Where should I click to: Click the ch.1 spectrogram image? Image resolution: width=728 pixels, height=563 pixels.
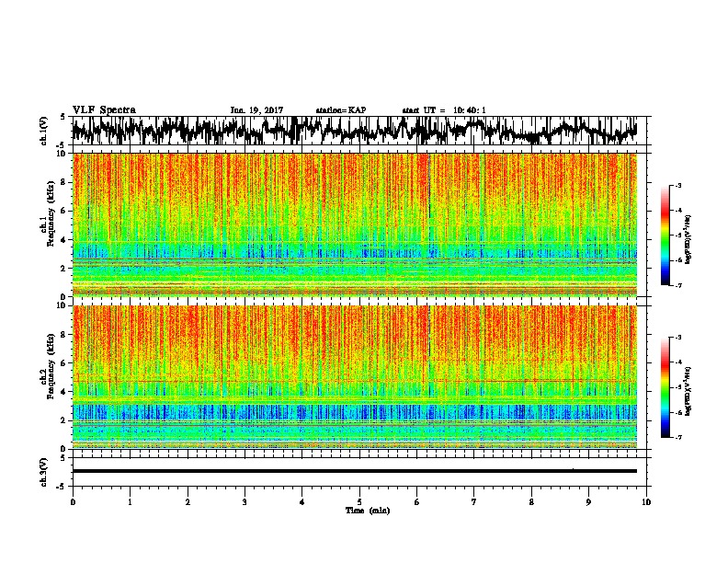tap(355, 224)
